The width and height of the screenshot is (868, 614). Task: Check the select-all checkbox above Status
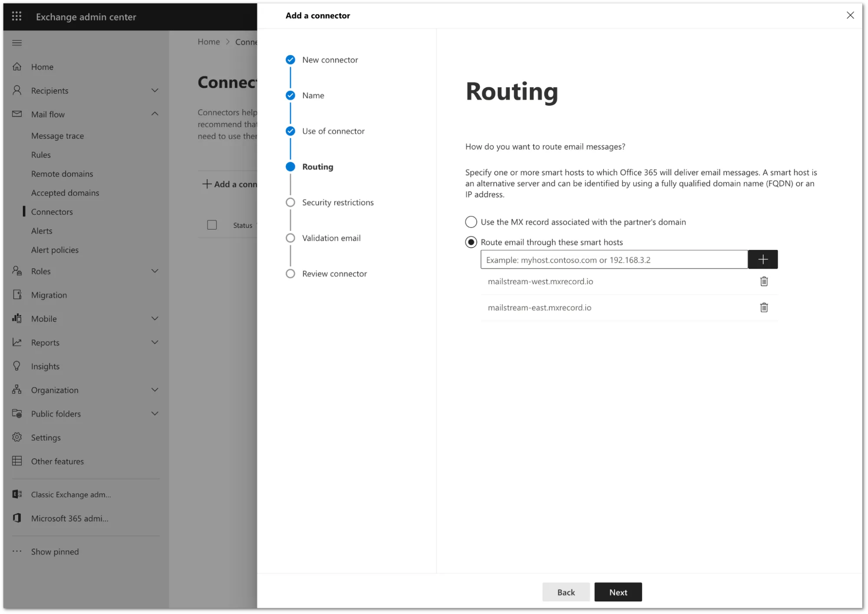(x=212, y=225)
